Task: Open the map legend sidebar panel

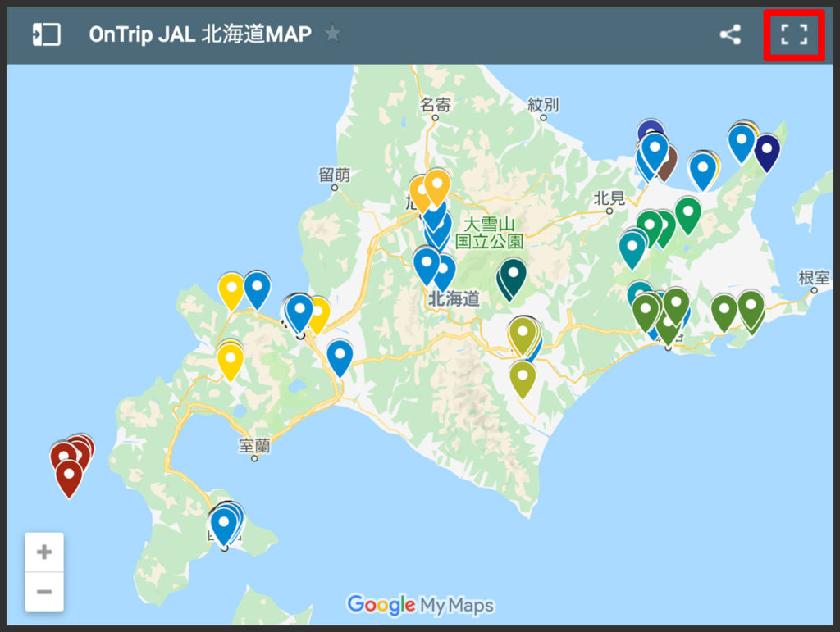Action: click(45, 34)
